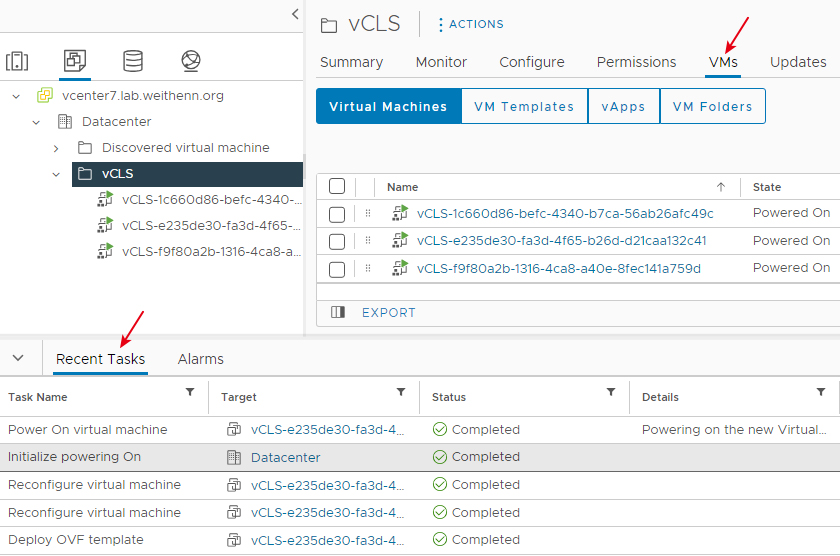Select the vApps sub-tab button

click(x=624, y=107)
